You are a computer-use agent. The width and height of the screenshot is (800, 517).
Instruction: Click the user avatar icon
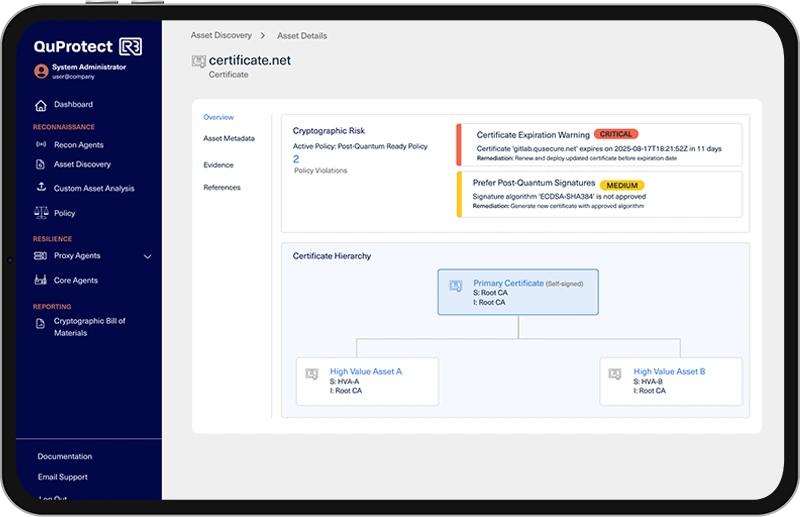pyautogui.click(x=41, y=71)
